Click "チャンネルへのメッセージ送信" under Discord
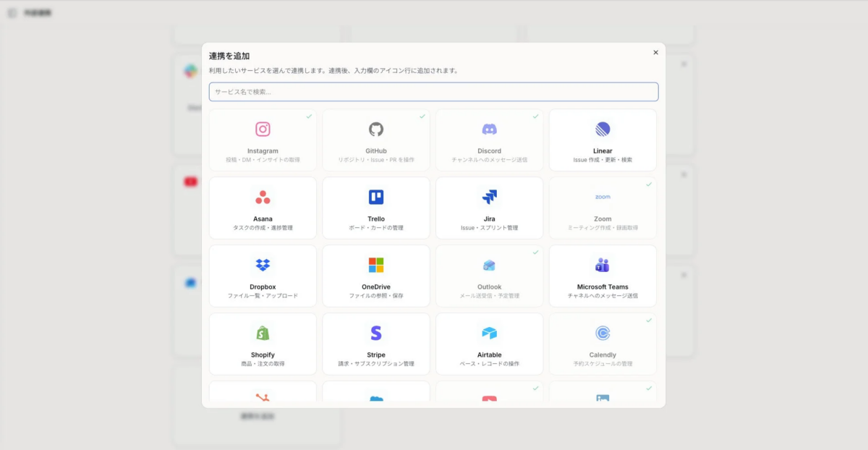Viewport: 868px width, 450px height. coord(490,160)
